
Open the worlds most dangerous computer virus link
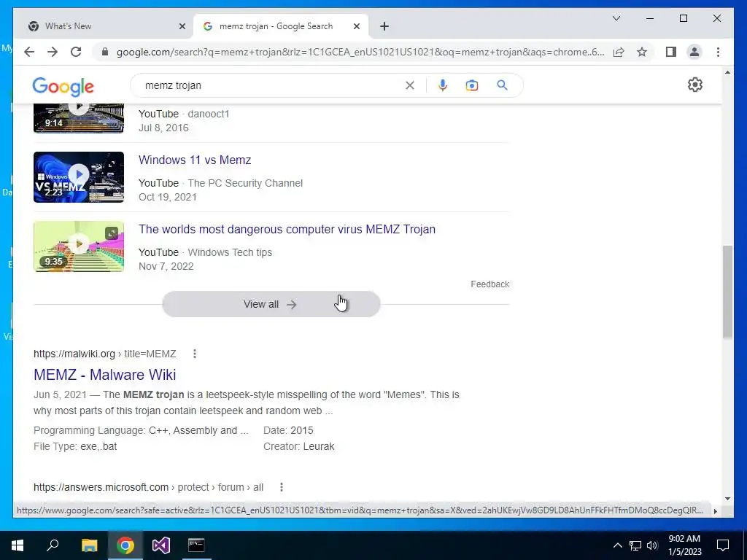(287, 229)
